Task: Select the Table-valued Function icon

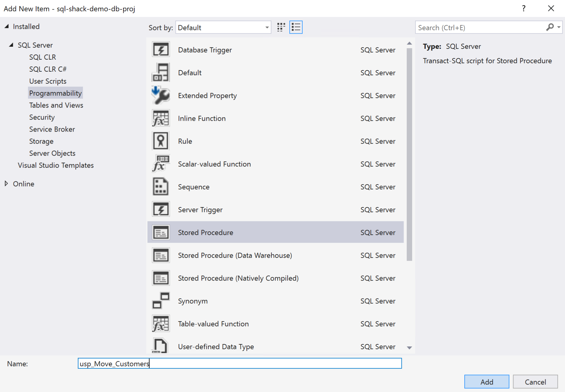Action: pyautogui.click(x=161, y=324)
